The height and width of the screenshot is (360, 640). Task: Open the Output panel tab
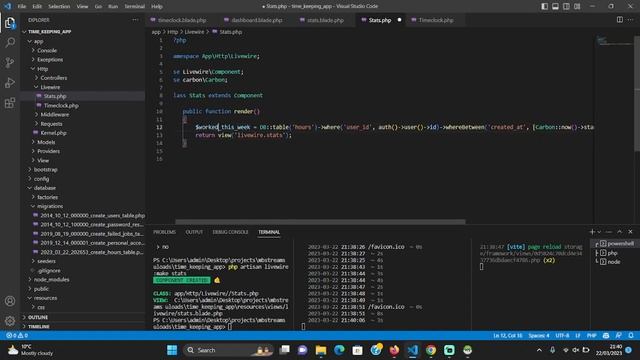click(x=194, y=232)
